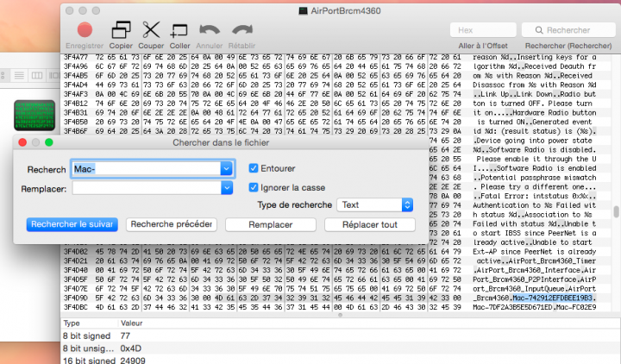This screenshot has height=364, width=621.
Task: Click the AirPortBrcm4360 title bar file icon
Action: click(x=303, y=10)
